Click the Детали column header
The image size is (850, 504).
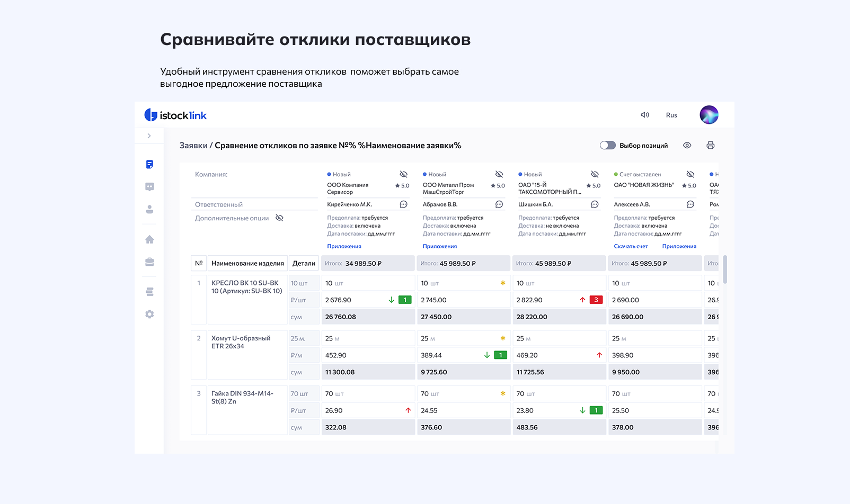point(304,263)
